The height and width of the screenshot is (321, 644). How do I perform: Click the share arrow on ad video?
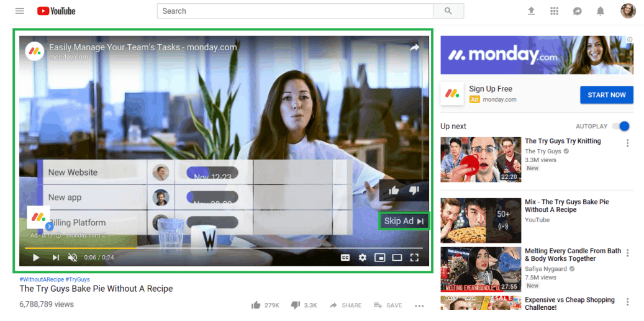[414, 48]
